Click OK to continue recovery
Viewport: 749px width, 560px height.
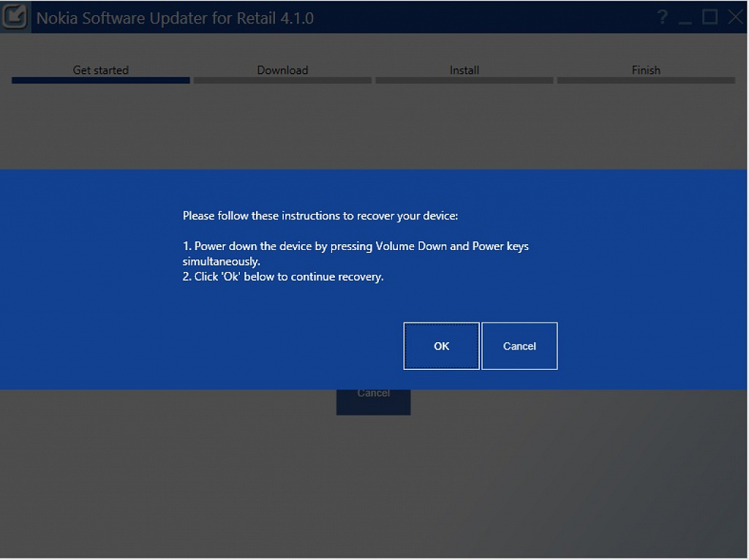coord(441,346)
